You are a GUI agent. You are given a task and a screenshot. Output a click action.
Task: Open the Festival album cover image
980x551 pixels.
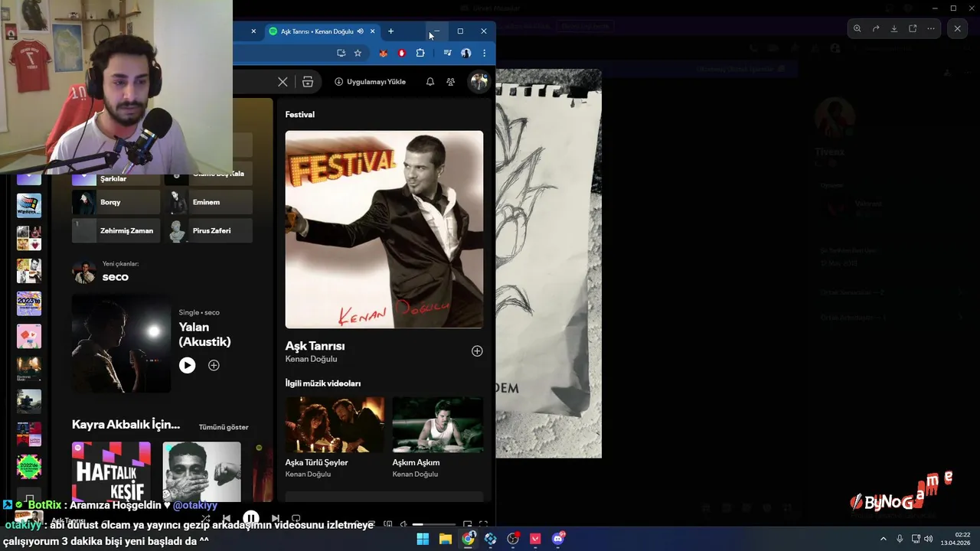click(x=384, y=230)
